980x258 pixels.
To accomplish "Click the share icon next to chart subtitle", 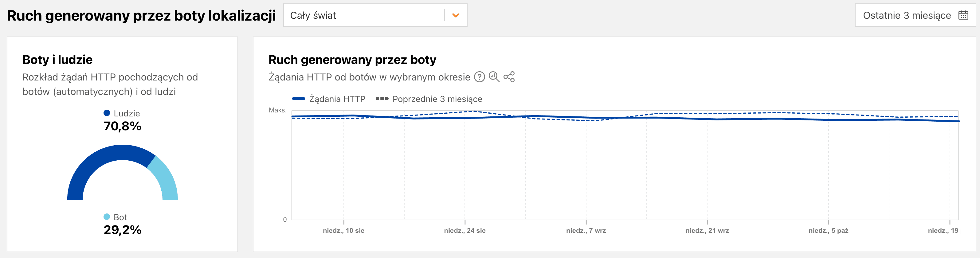I will tap(509, 77).
